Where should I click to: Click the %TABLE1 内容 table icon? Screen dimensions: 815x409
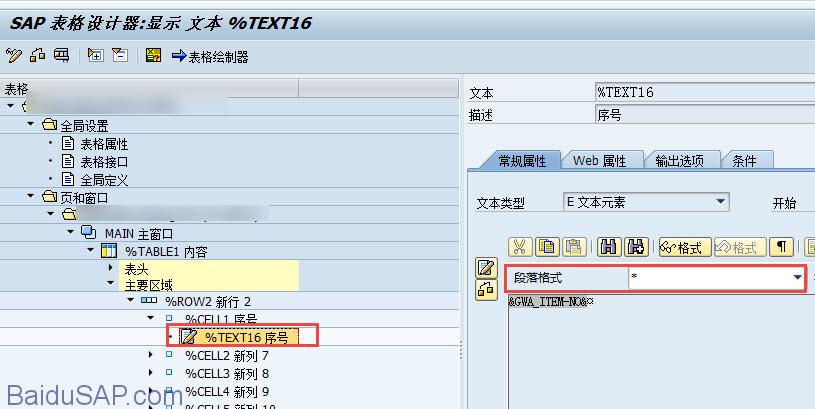click(x=109, y=250)
